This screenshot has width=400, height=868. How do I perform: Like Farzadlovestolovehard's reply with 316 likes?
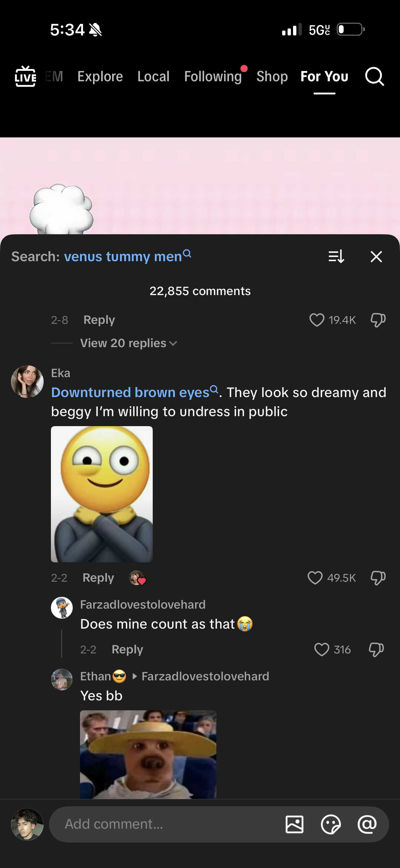tap(322, 649)
